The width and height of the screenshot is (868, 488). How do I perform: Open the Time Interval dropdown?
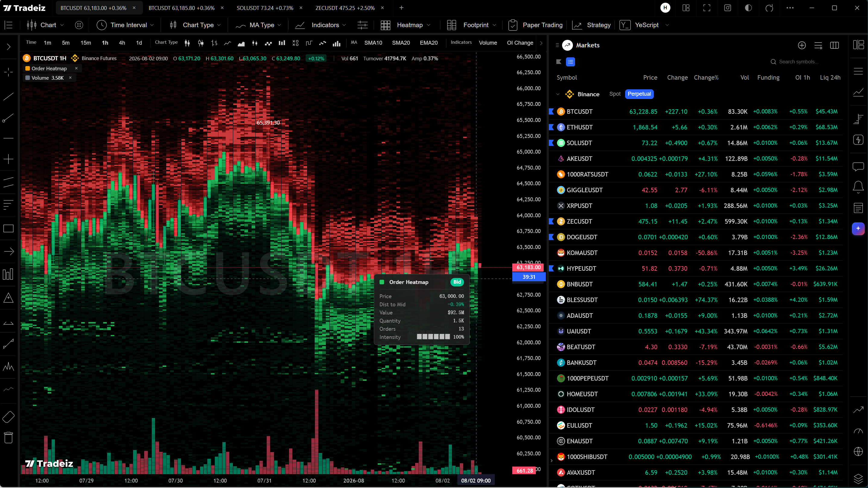(x=125, y=25)
